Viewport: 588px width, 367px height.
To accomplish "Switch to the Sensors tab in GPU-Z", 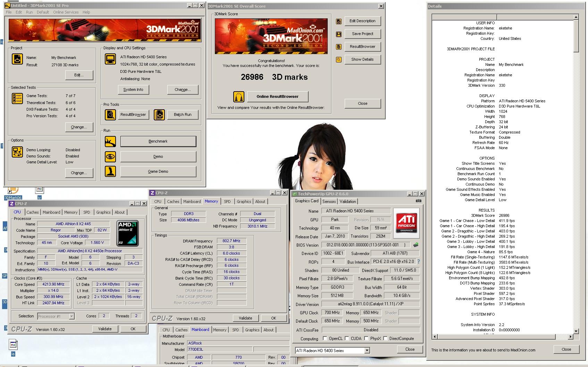I will point(329,202).
